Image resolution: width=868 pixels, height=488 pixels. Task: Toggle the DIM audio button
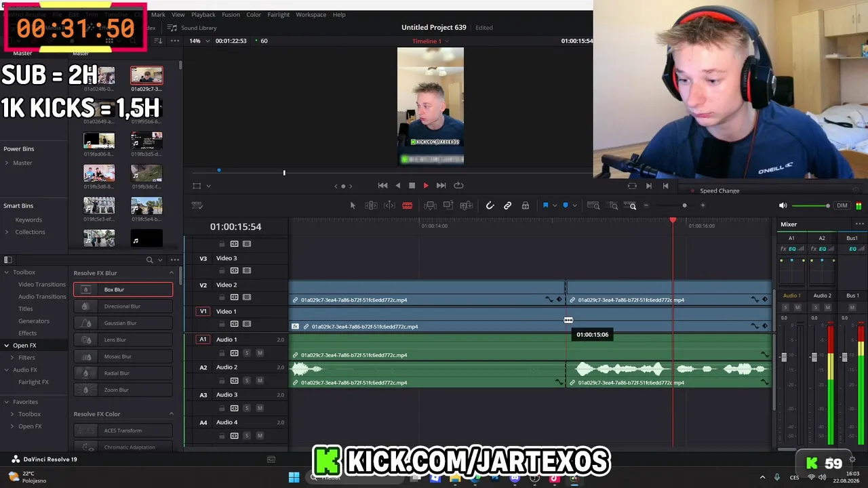click(x=842, y=205)
